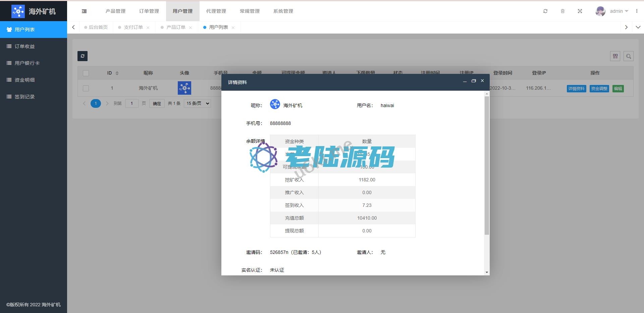Click the trash clear-cache icon

[562, 11]
